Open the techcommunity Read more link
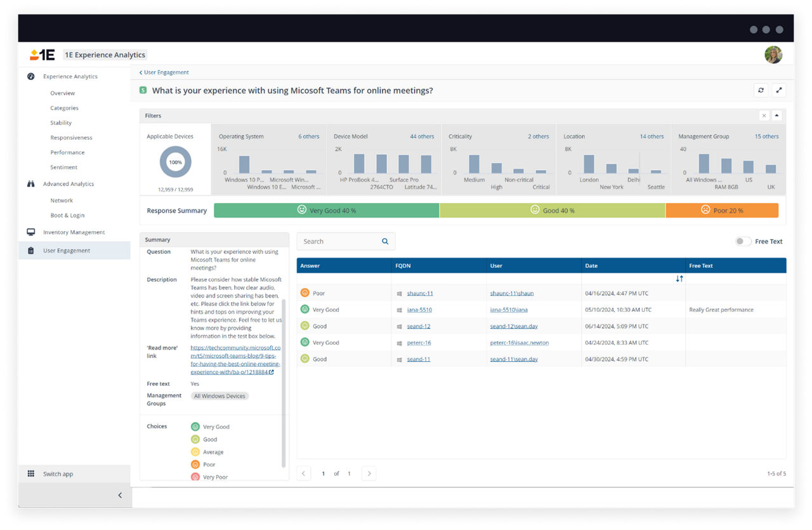The height and width of the screenshot is (530, 812). 235,360
